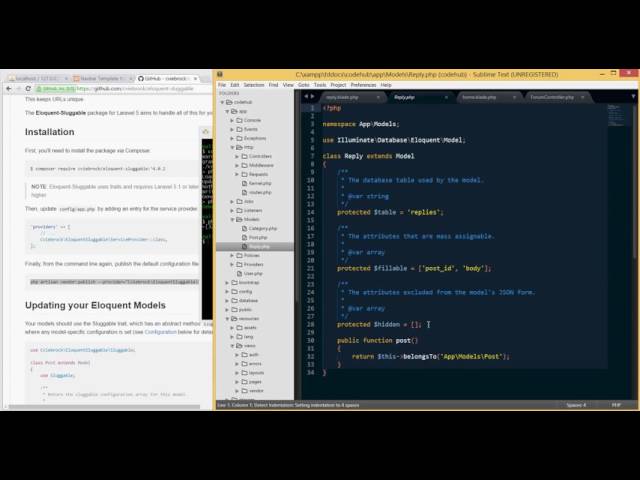Open the Project menu
This screenshot has width=640, height=480.
pyautogui.click(x=338, y=85)
